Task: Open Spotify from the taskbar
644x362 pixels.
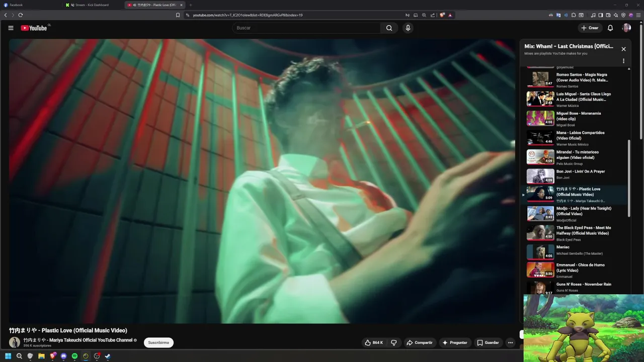Action: coord(74,356)
